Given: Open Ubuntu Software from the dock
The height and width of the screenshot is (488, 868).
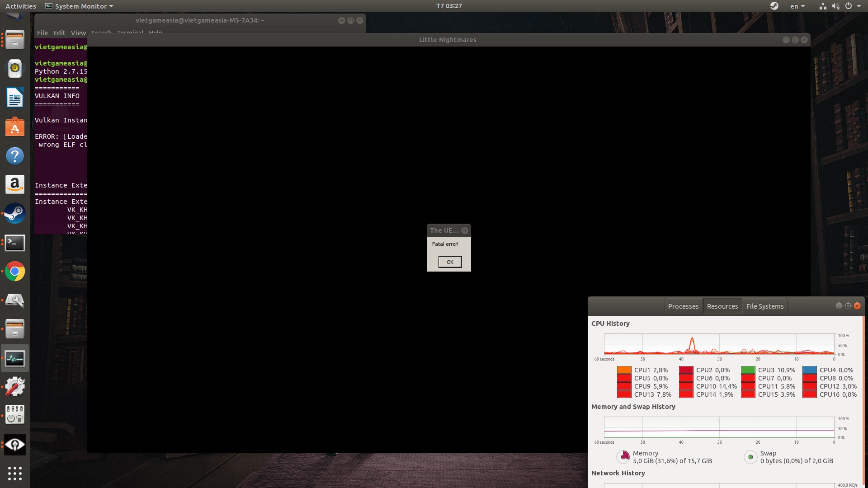Looking at the screenshot, I should 15,127.
